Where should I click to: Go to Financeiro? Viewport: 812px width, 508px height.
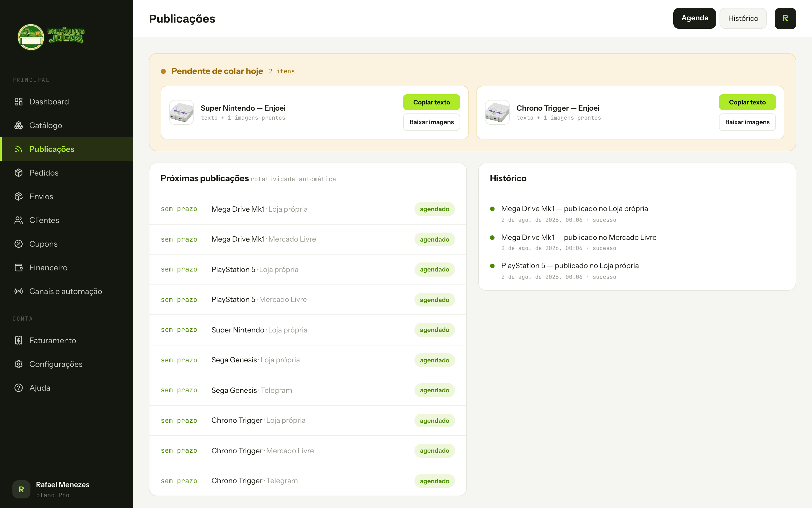coord(67,268)
